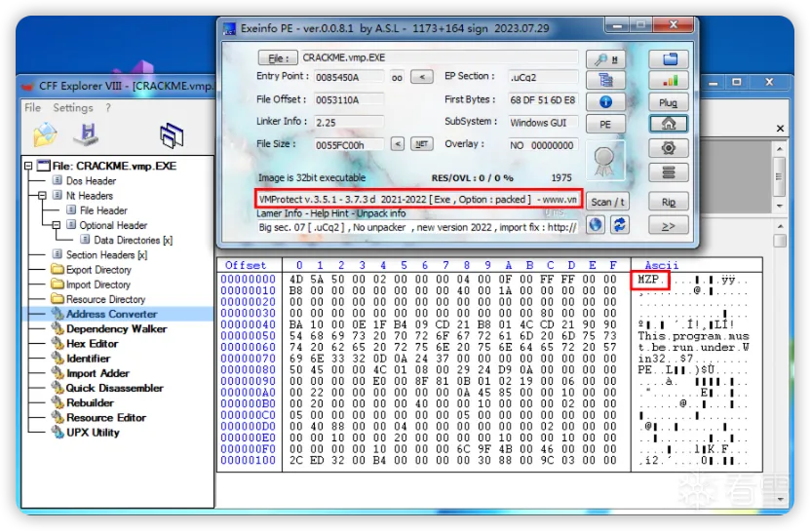Click the File Offset field 0053110A
The height and width of the screenshot is (532, 811).
349,99
